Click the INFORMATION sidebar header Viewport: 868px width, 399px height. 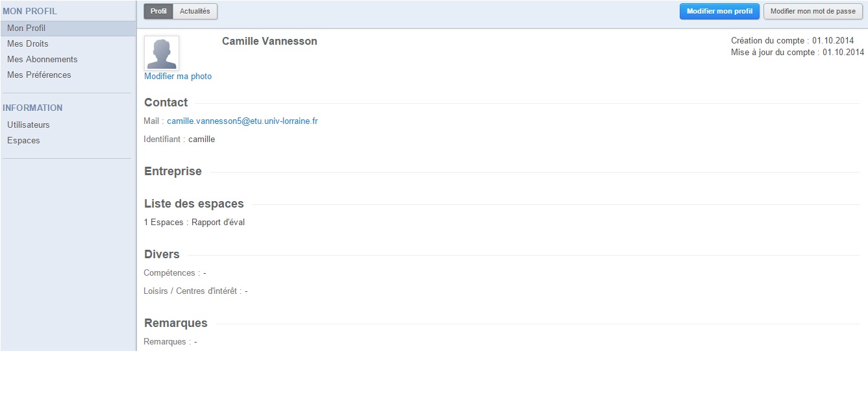(32, 108)
